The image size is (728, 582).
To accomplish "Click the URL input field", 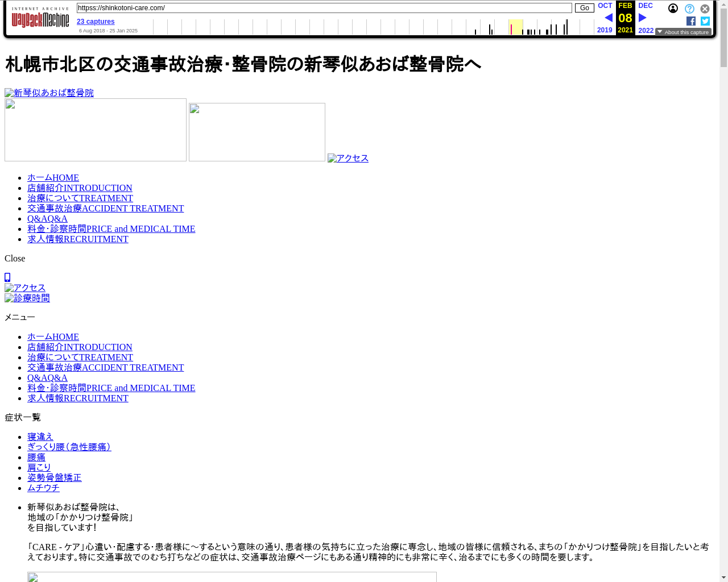I will click(x=324, y=8).
